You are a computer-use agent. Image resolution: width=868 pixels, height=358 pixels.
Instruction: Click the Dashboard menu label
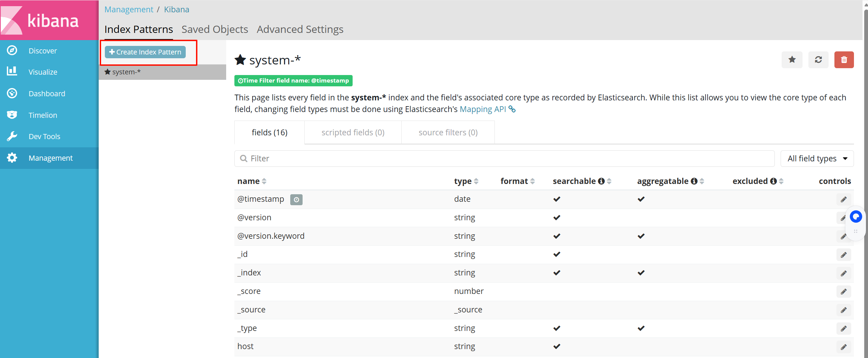(x=47, y=94)
